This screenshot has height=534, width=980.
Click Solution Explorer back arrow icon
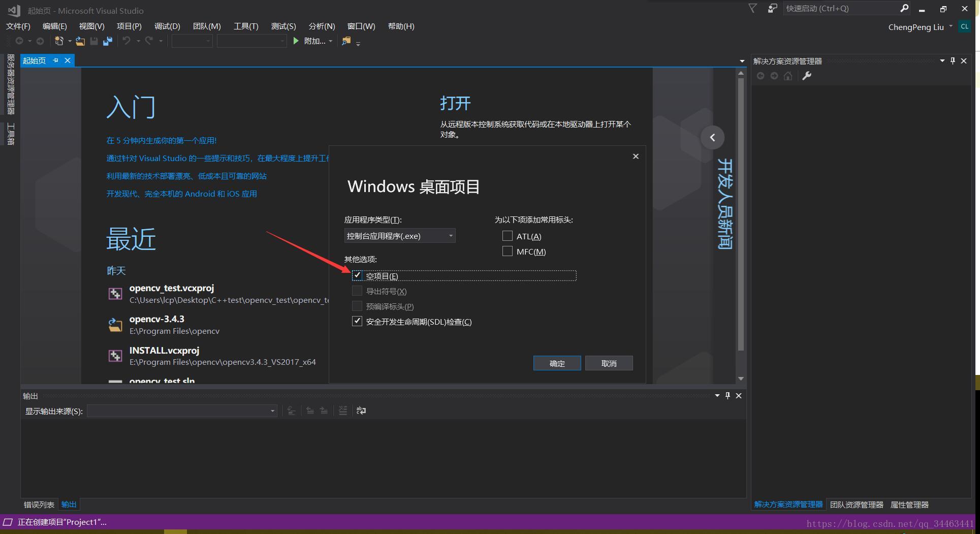tap(761, 76)
